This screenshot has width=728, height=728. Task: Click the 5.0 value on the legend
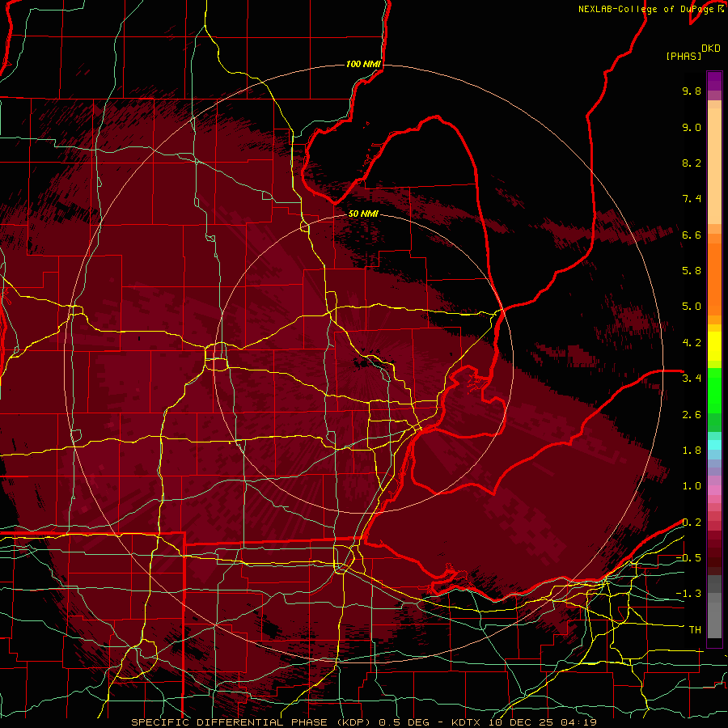(692, 307)
